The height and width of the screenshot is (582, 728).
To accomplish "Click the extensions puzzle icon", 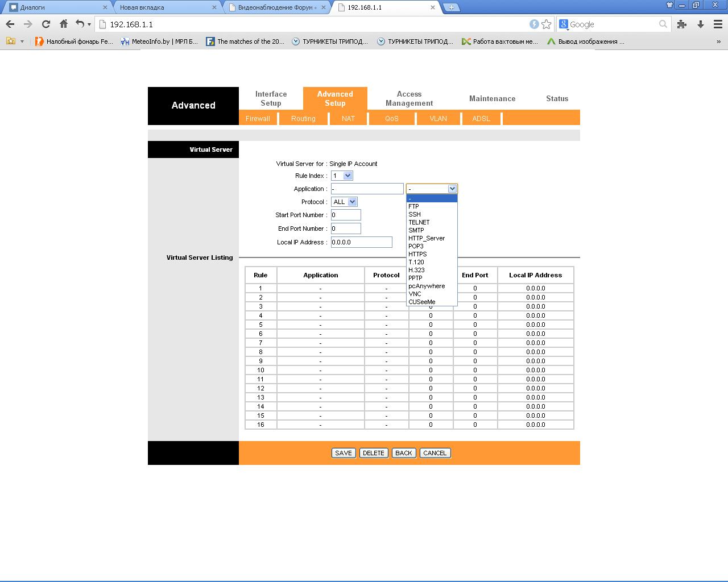I will pos(682,24).
